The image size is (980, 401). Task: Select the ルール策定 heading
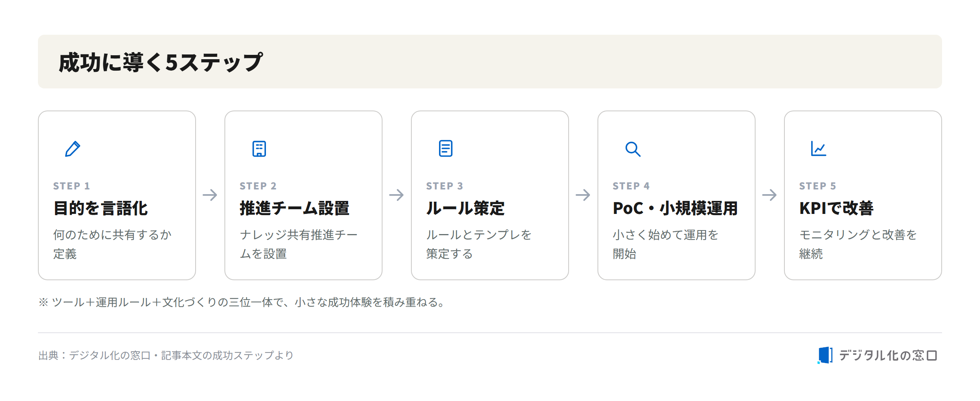(465, 208)
